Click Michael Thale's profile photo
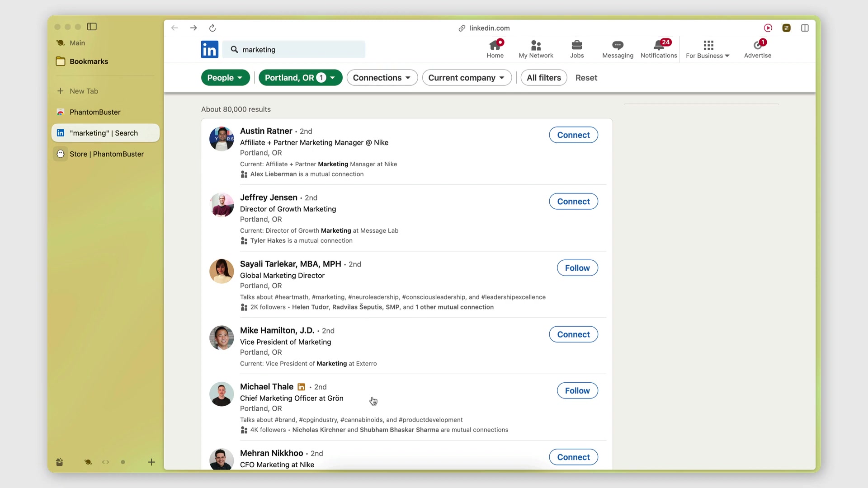Screen dimensions: 868x488 (x=222, y=394)
